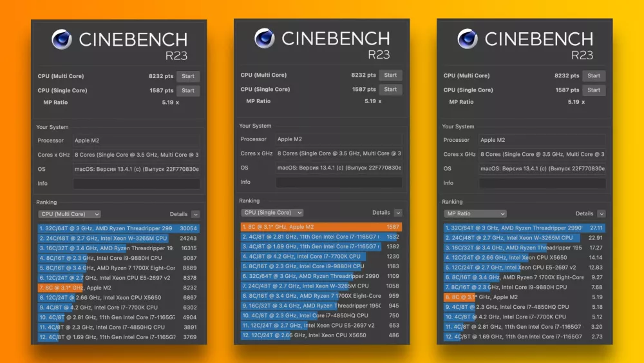Select the Ryzen 7 1700X row scoring 959
Viewport: 644px width, 363px height.
point(321,295)
